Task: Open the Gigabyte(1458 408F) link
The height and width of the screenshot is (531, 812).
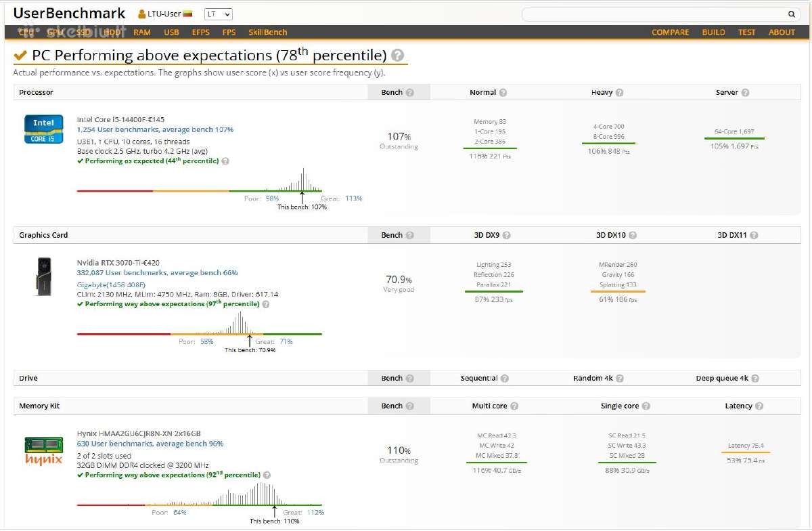Action: pyautogui.click(x=110, y=285)
